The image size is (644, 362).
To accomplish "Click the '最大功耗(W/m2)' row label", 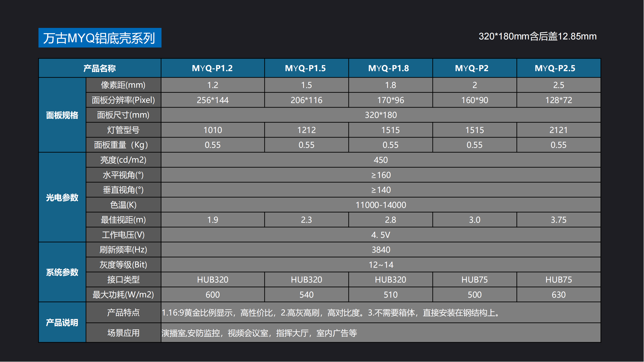I will pyautogui.click(x=123, y=295).
